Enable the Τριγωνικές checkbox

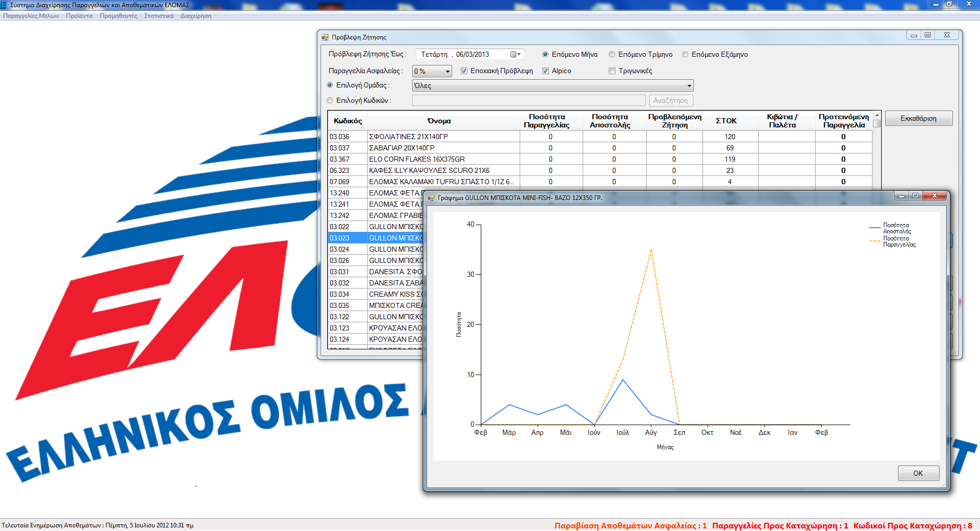(x=612, y=71)
